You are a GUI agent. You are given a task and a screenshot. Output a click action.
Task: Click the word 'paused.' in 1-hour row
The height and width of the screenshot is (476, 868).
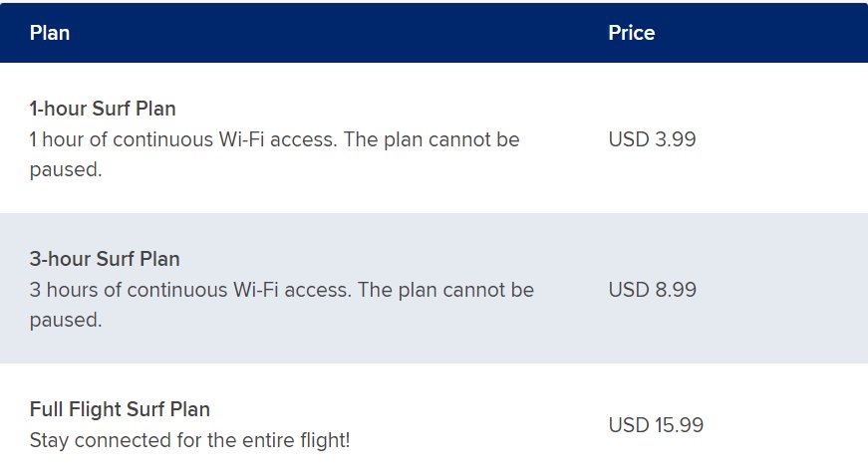66,169
